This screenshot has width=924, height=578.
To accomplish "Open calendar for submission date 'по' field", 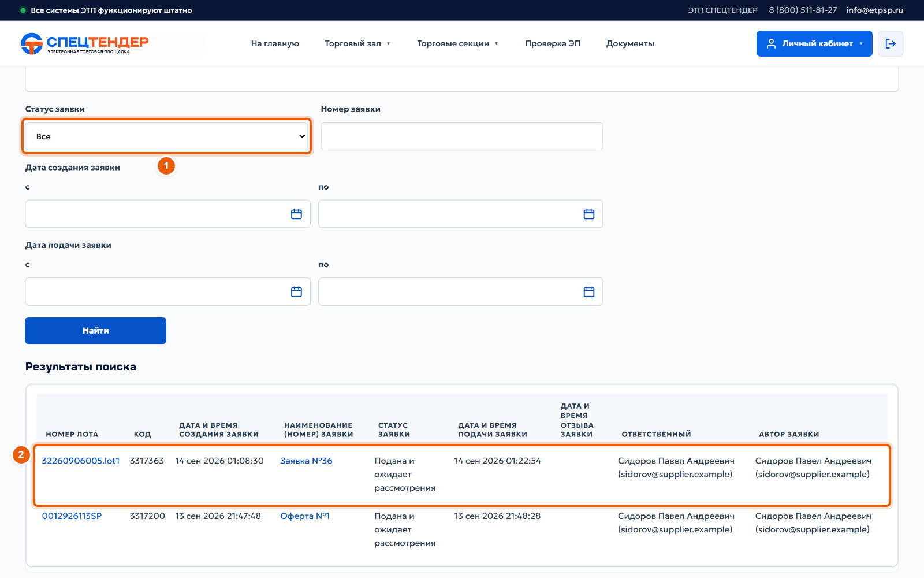I will [x=589, y=292].
